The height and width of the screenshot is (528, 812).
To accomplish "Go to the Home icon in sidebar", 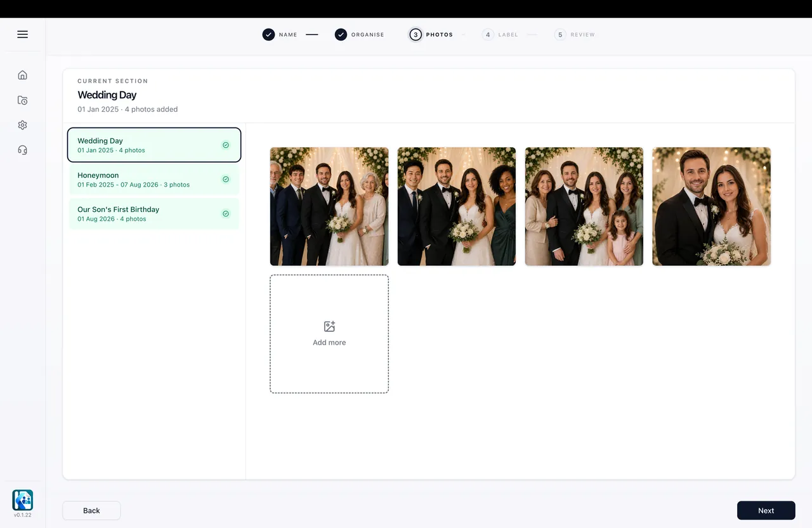I will point(22,75).
